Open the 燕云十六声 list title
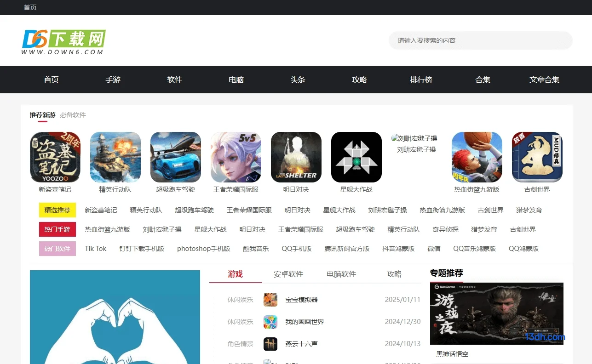The width and height of the screenshot is (592, 364). (x=302, y=344)
